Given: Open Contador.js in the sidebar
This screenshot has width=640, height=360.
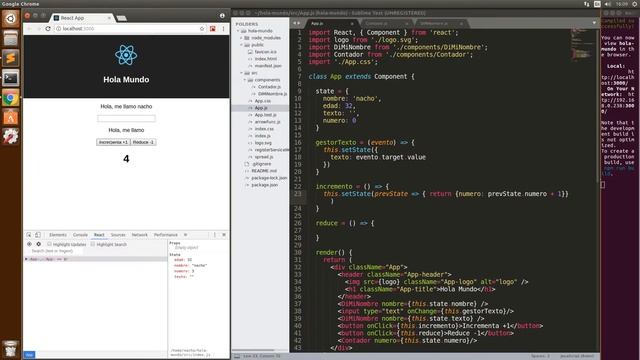Looking at the screenshot, I should [269, 87].
